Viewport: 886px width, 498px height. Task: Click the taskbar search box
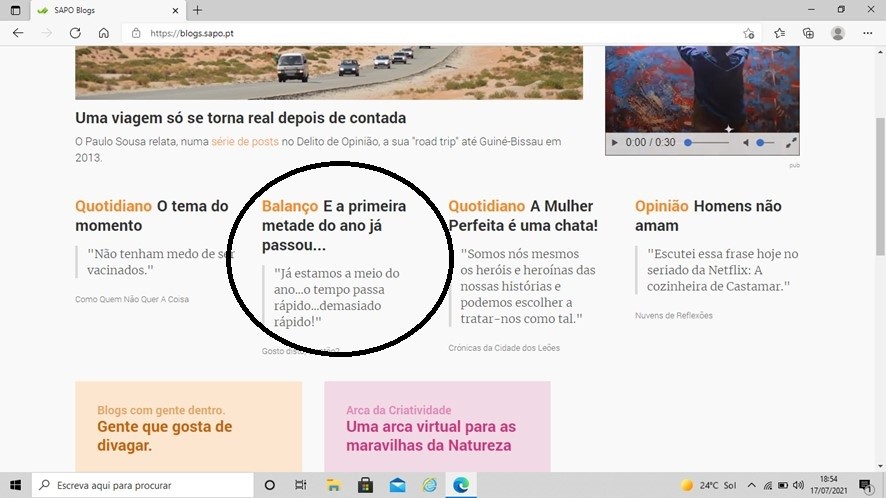click(x=142, y=485)
